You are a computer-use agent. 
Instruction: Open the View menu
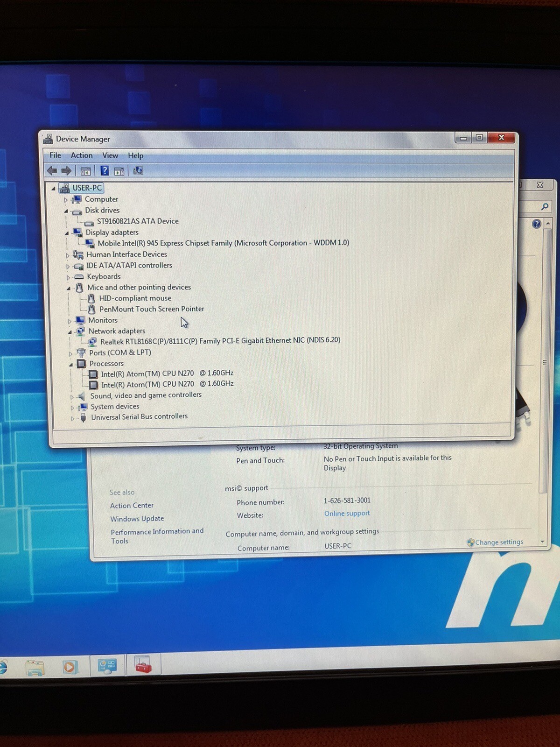tap(110, 155)
